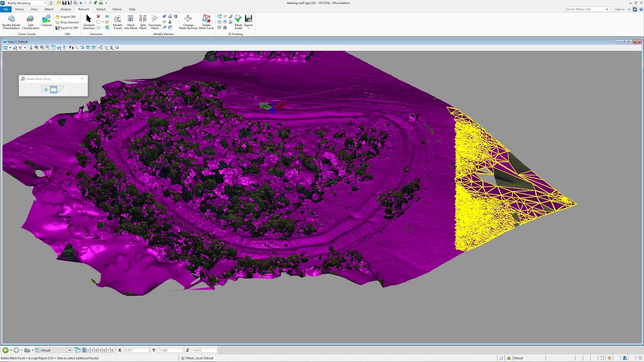Click the Import OBJ button
This screenshot has width=644, height=362.
tap(66, 17)
